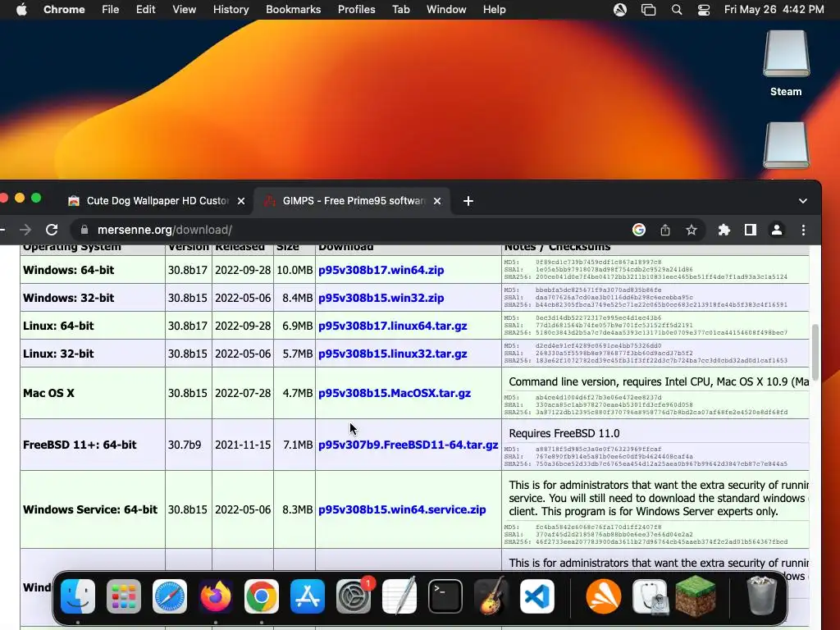
Task: Click the Google icon in the address bar
Action: tap(638, 230)
